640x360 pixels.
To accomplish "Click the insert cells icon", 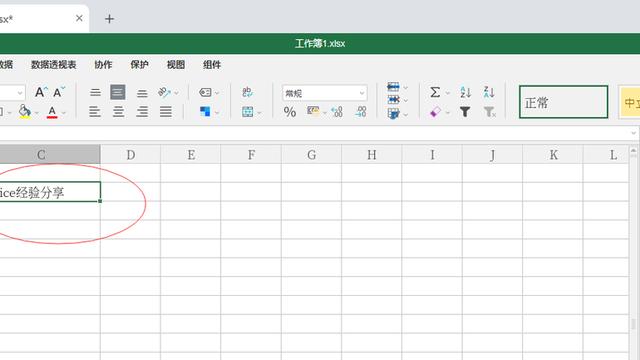I will point(393,87).
